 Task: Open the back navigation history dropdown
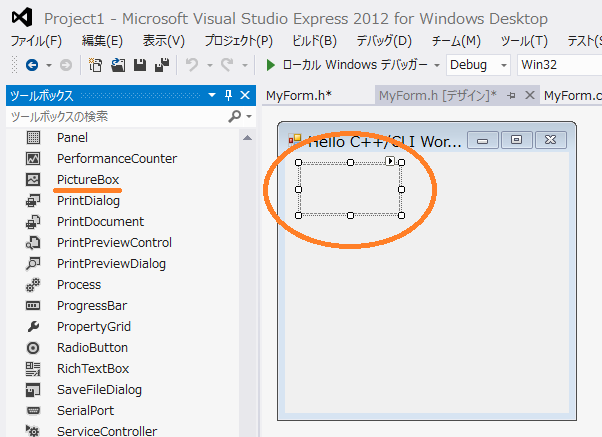[49, 65]
